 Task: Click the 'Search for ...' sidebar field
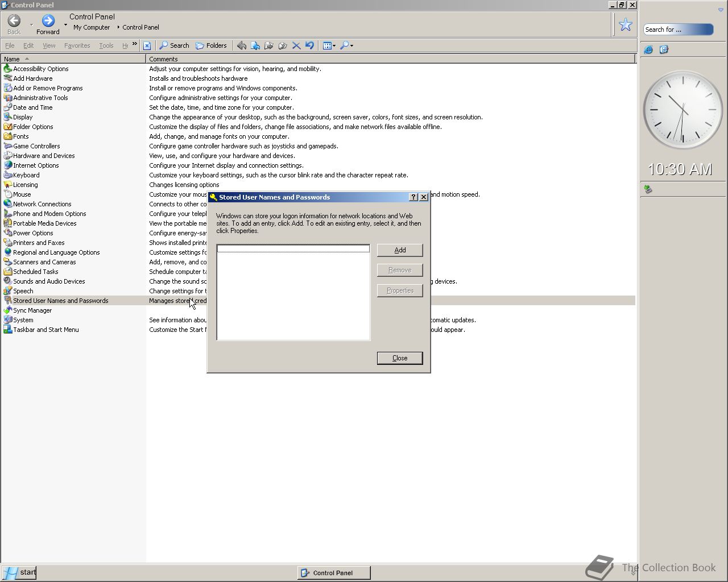678,30
